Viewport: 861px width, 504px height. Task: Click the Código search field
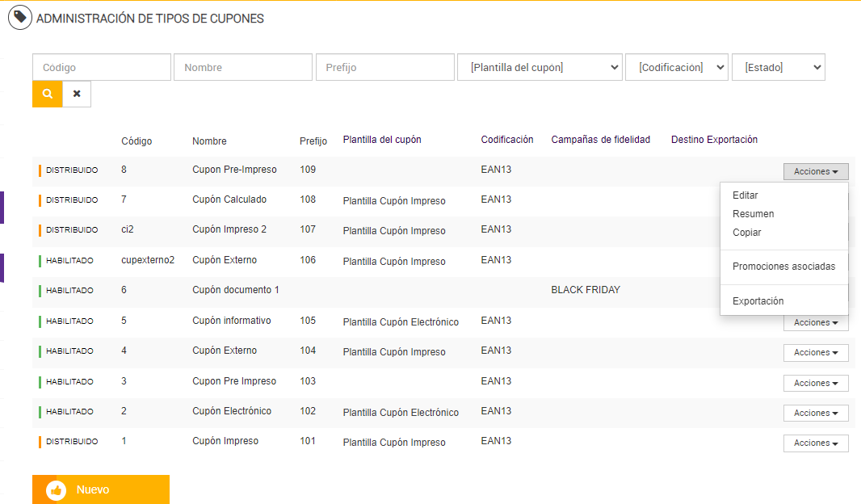click(102, 68)
